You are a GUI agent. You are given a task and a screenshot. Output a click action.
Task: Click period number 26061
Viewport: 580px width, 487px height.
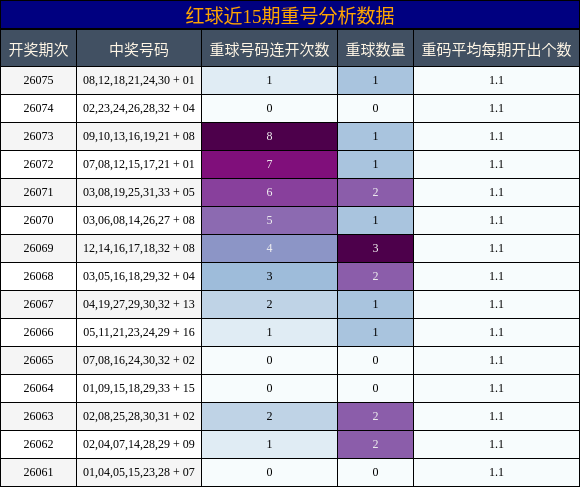point(38,472)
